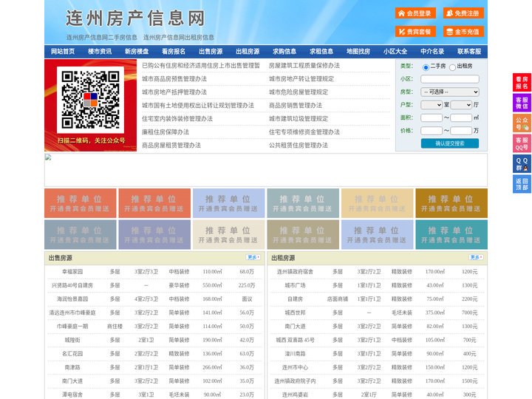The height and width of the screenshot is (399, 532).
Task: Open the 厅 count dropdown
Action: point(461,105)
